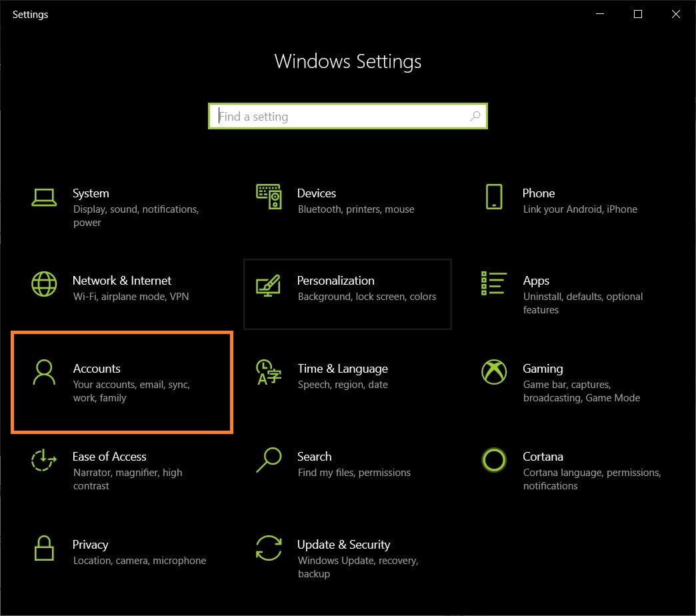Click 'Wi-Fi, airplane mode, VPN' text

pyautogui.click(x=131, y=297)
